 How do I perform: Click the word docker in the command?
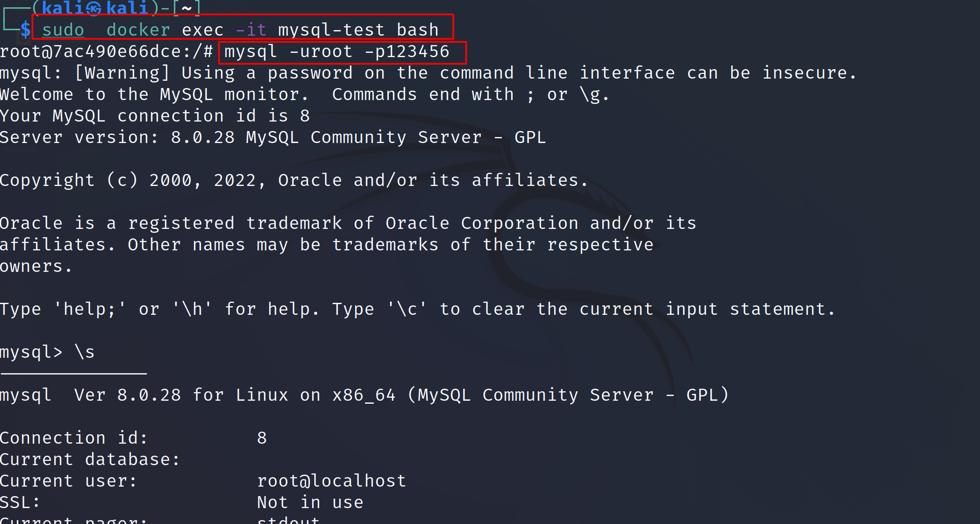click(x=138, y=30)
